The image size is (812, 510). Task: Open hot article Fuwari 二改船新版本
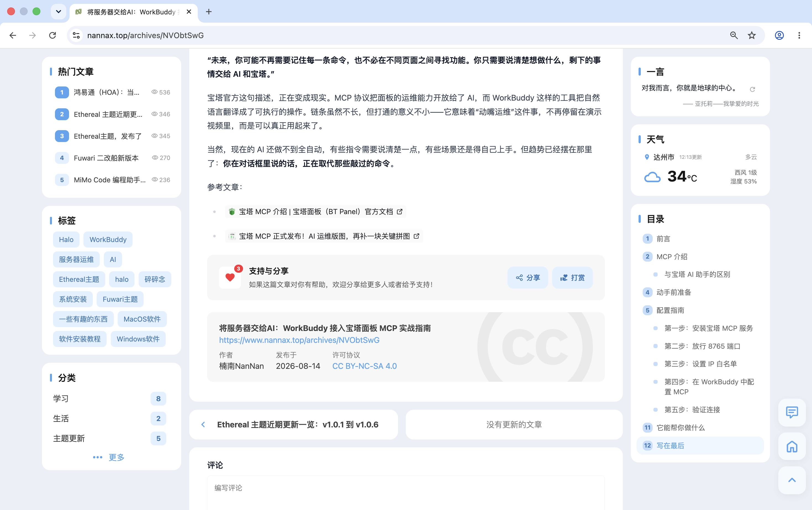[x=112, y=158]
